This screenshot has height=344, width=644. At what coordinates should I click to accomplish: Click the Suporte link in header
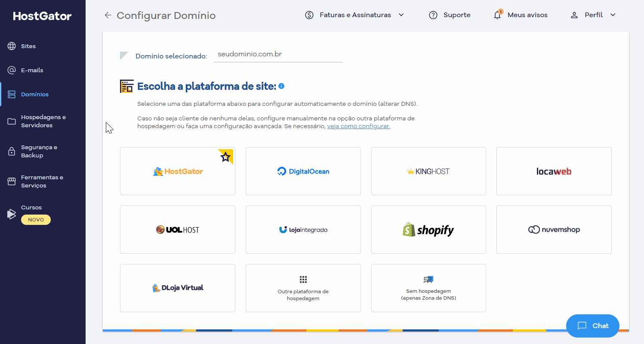tap(457, 15)
